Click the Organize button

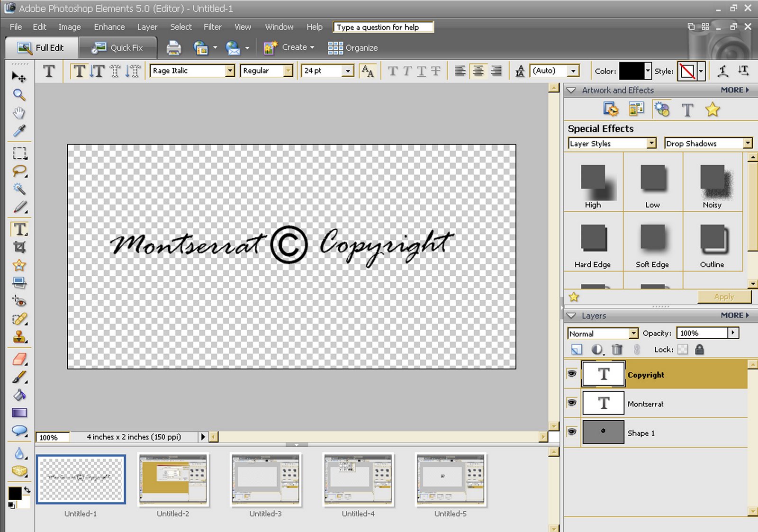pos(353,48)
